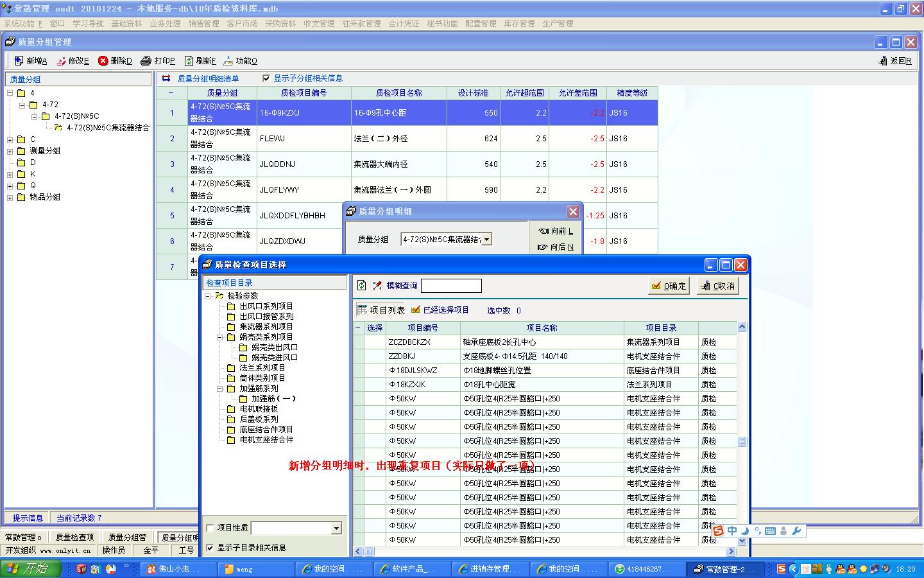Open the 质量分组 combo box dropdown
The width and height of the screenshot is (924, 578).
(x=486, y=240)
